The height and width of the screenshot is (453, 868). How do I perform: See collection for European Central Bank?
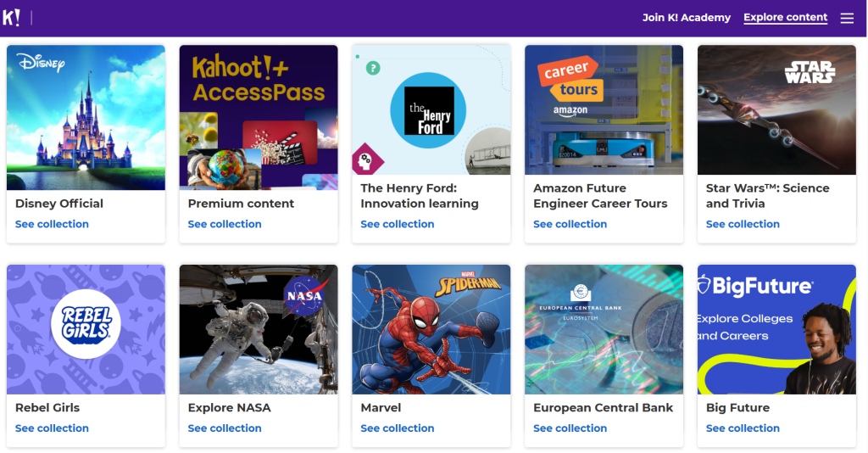pos(570,428)
